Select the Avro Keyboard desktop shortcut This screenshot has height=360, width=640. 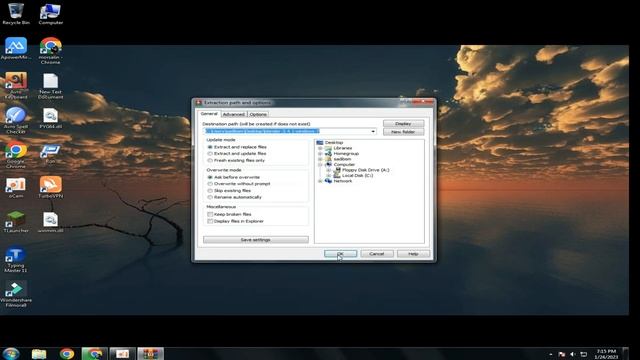click(16, 86)
